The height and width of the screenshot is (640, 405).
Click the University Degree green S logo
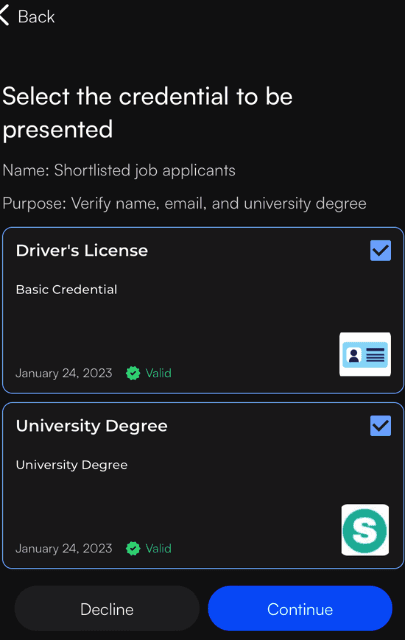click(365, 530)
